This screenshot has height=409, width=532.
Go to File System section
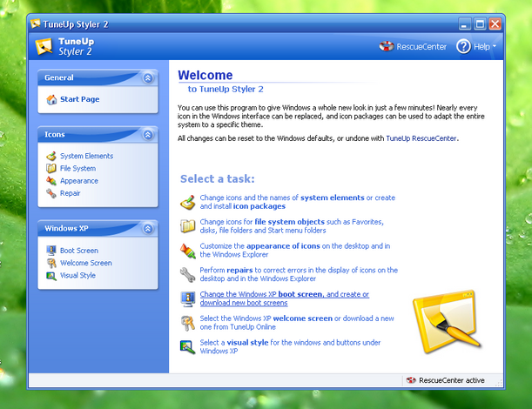tap(77, 169)
